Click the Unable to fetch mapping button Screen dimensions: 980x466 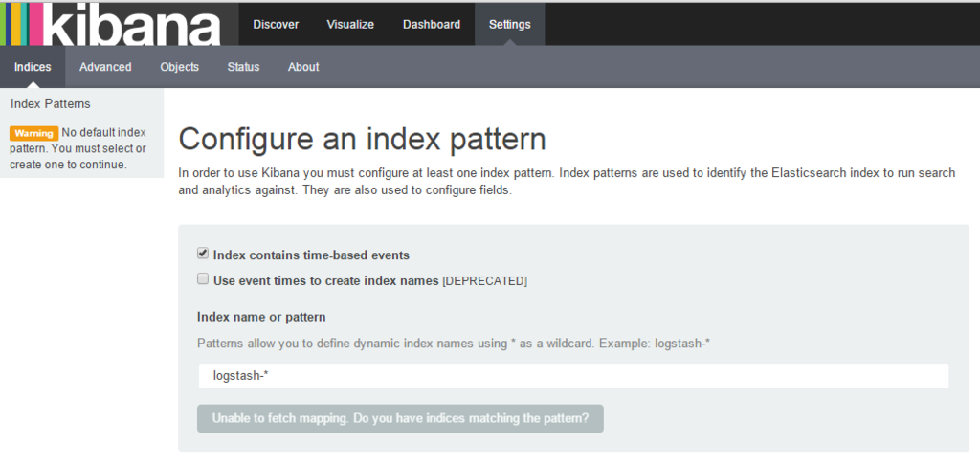[x=400, y=418]
